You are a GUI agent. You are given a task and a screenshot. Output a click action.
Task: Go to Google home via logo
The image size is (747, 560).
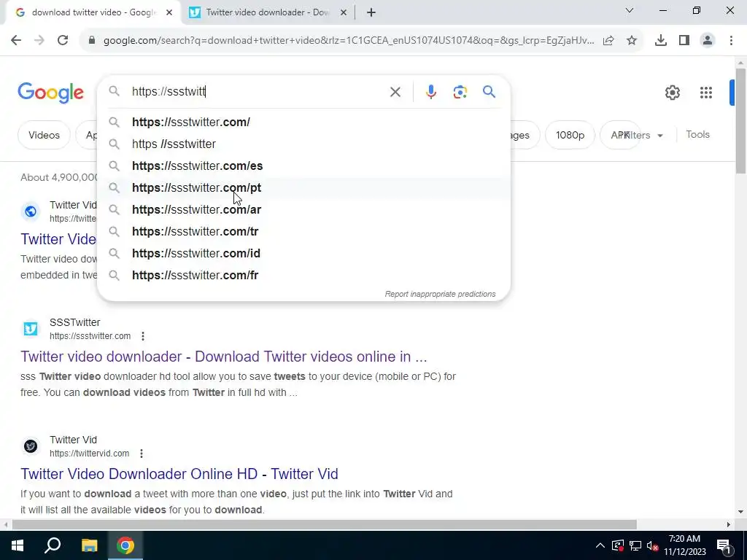tap(50, 93)
